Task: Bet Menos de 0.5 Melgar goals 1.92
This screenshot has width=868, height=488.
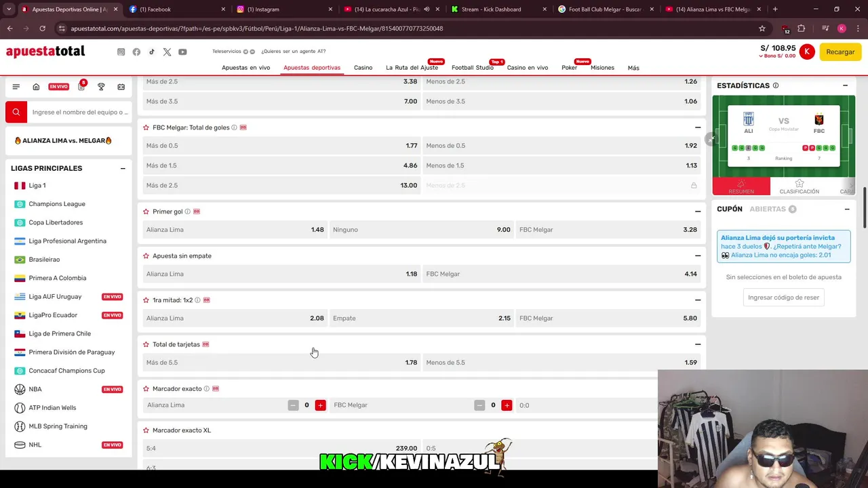Action: (561, 146)
